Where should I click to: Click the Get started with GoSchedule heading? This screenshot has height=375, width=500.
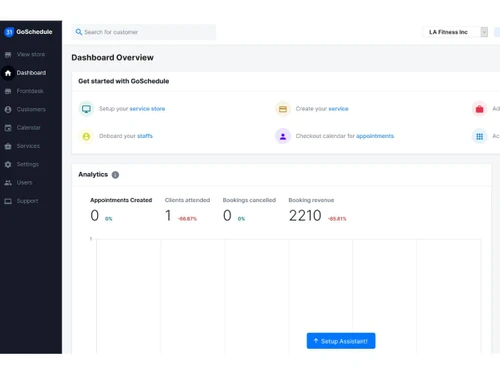point(124,81)
